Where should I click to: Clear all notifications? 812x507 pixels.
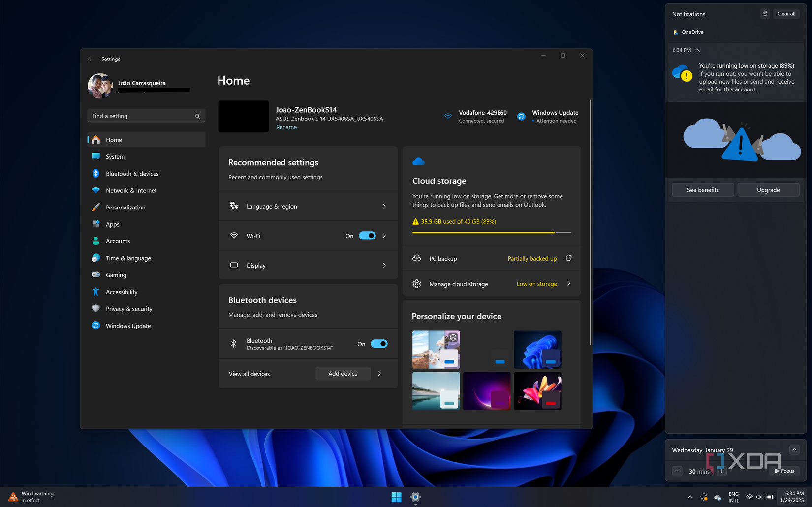[786, 14]
